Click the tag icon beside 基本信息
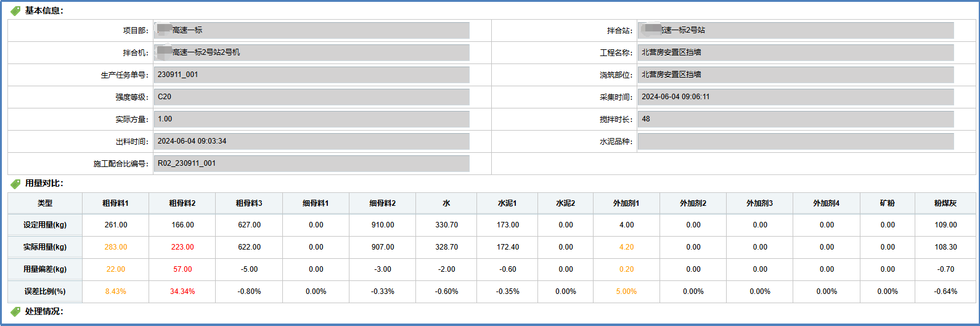The height and width of the screenshot is (326, 980). point(15,11)
